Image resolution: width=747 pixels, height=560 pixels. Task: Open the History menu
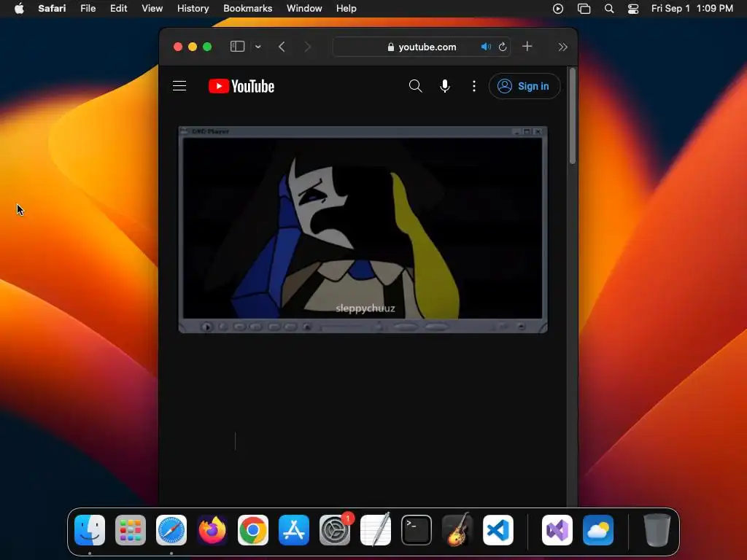(x=193, y=8)
